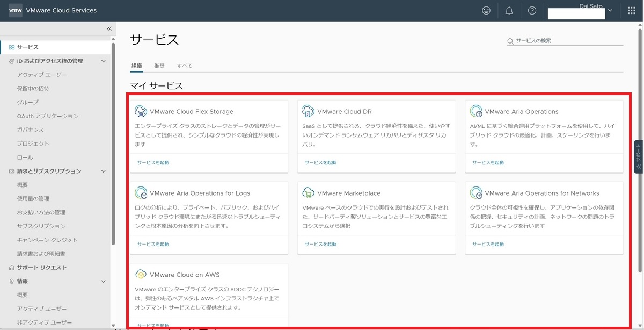Click the VMware Marketplace cart icon
Image resolution: width=644 pixels, height=330 pixels.
click(x=308, y=193)
